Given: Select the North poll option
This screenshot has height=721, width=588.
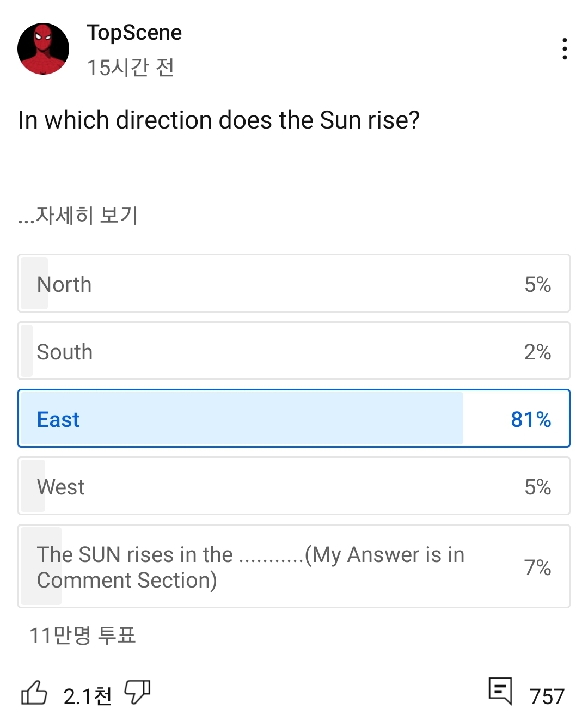Looking at the screenshot, I should pyautogui.click(x=294, y=284).
